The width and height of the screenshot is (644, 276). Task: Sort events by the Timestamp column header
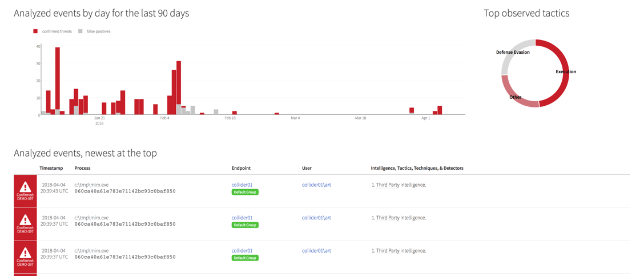tap(51, 168)
